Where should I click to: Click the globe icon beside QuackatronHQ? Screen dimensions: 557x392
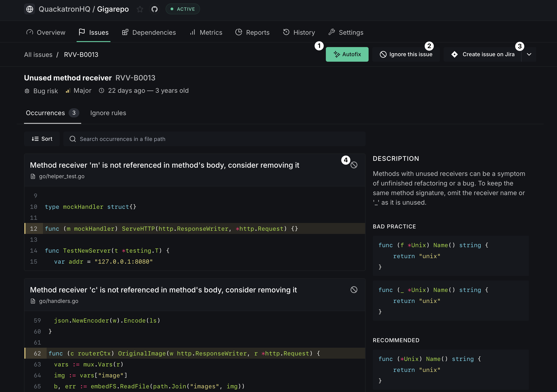(x=29, y=9)
